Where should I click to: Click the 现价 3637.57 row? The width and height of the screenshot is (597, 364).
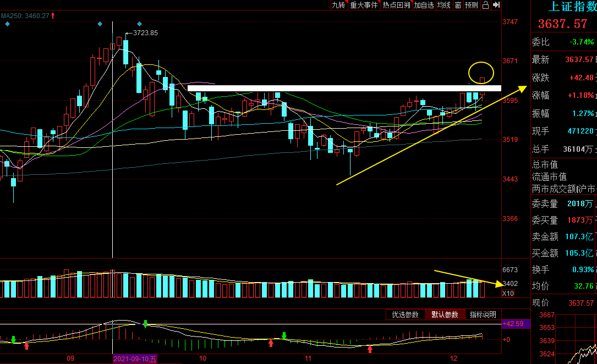563,303
